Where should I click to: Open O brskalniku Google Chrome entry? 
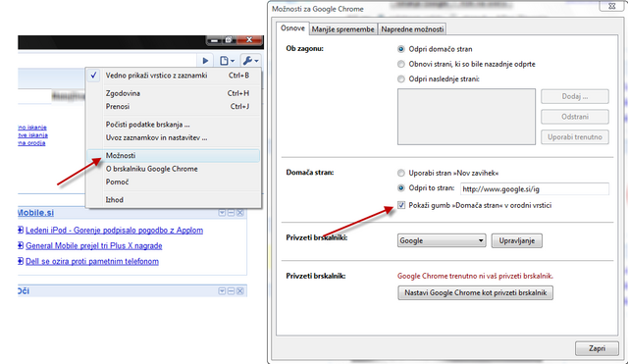pyautogui.click(x=174, y=169)
